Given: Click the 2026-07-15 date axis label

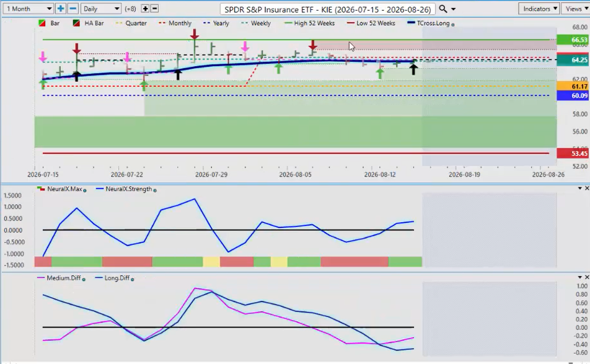Looking at the screenshot, I should tap(43, 175).
